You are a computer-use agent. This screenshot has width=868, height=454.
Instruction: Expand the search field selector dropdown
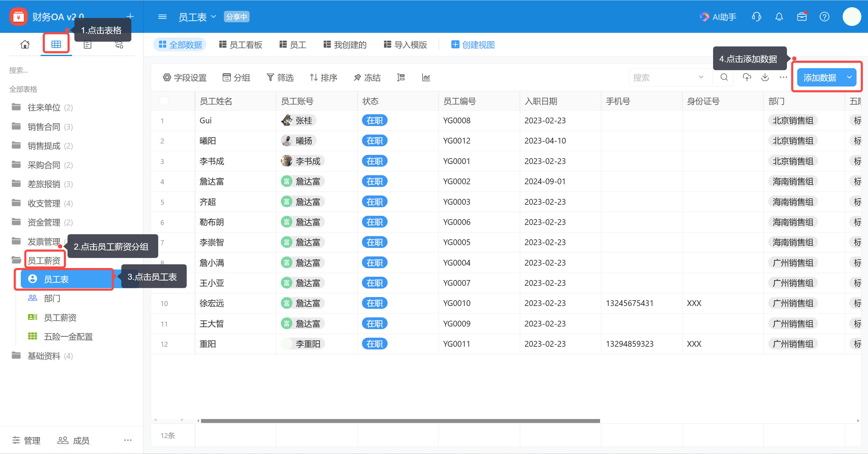(x=701, y=77)
